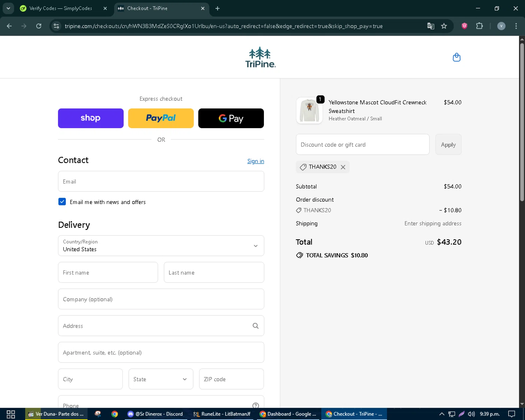Open the network tray icon
The width and height of the screenshot is (525, 420).
[x=452, y=414]
